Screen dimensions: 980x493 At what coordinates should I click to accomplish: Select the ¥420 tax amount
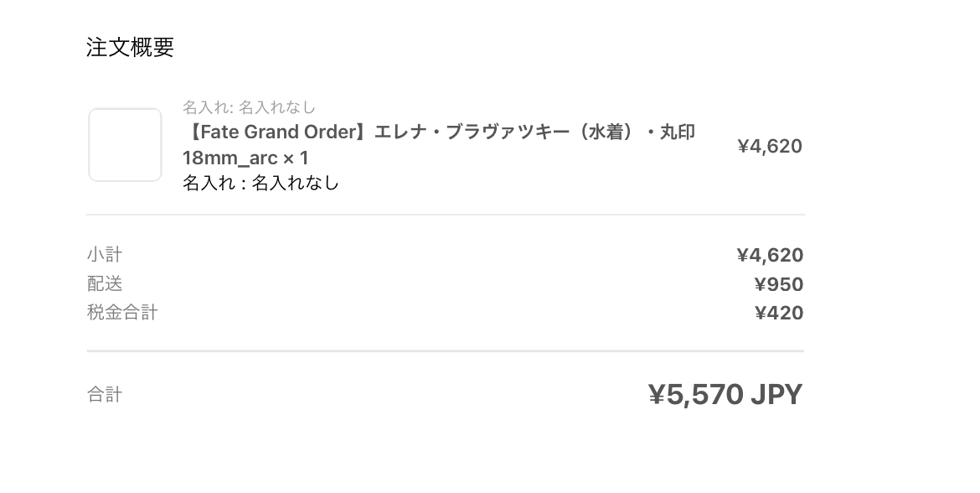[x=778, y=313]
